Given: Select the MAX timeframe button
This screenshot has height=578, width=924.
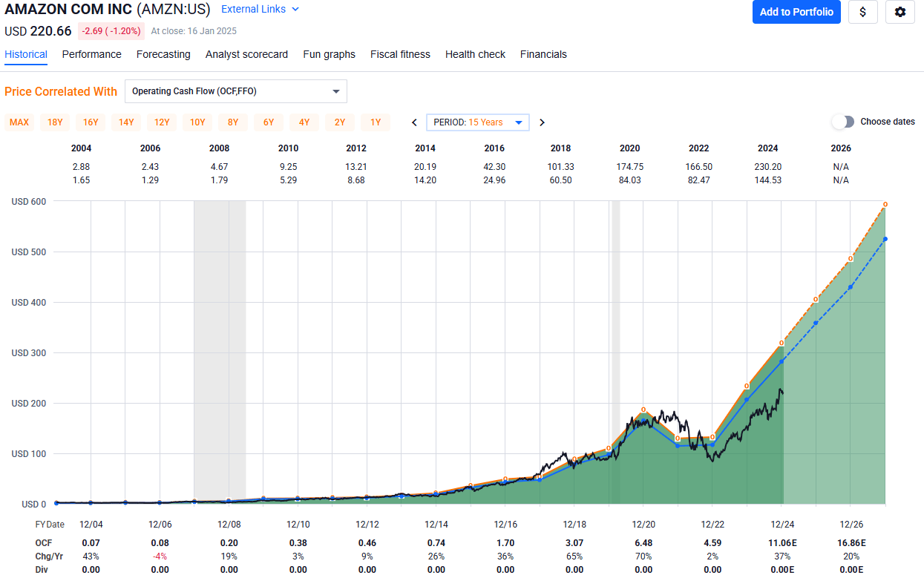Looking at the screenshot, I should (x=19, y=122).
